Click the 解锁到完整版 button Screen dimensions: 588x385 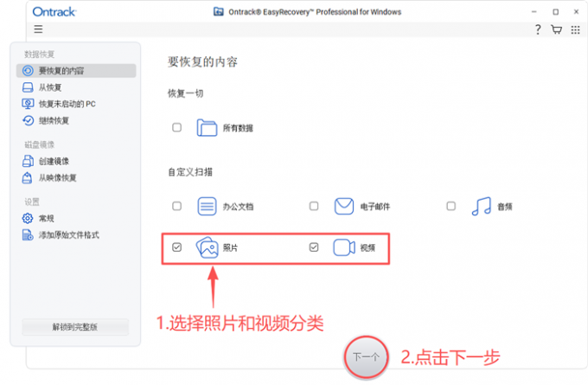tap(75, 327)
